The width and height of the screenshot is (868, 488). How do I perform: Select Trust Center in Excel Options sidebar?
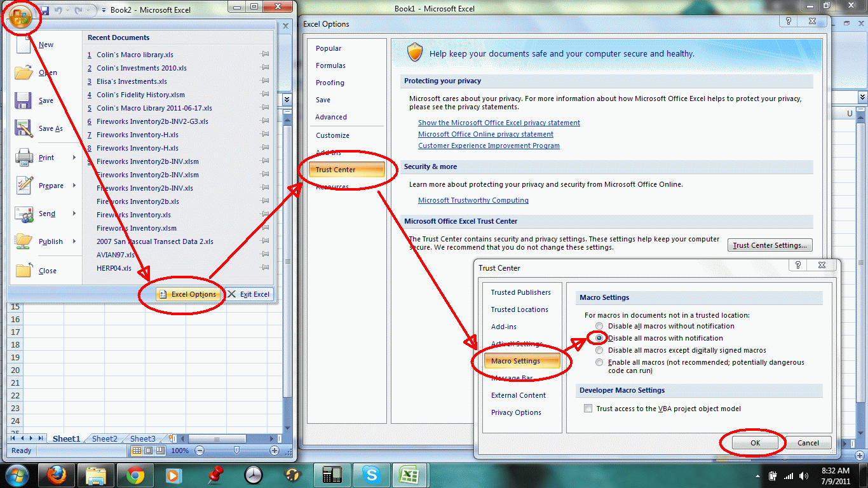click(346, 170)
